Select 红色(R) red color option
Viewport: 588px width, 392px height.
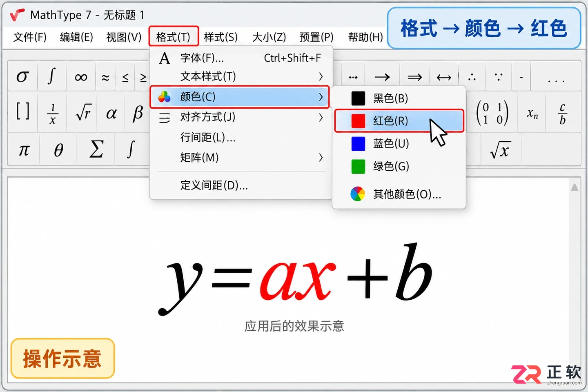[x=399, y=121]
